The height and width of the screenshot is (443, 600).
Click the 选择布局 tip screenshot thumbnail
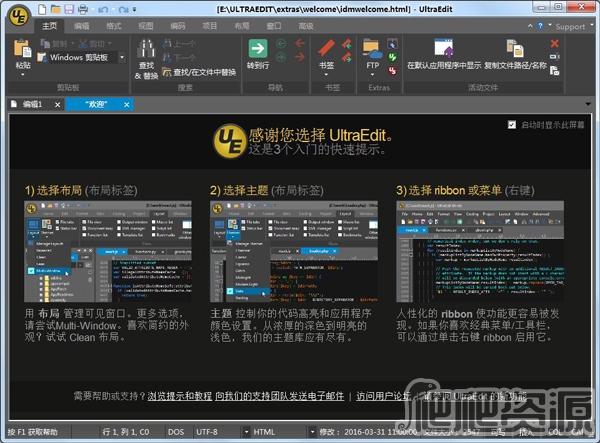[x=108, y=252]
